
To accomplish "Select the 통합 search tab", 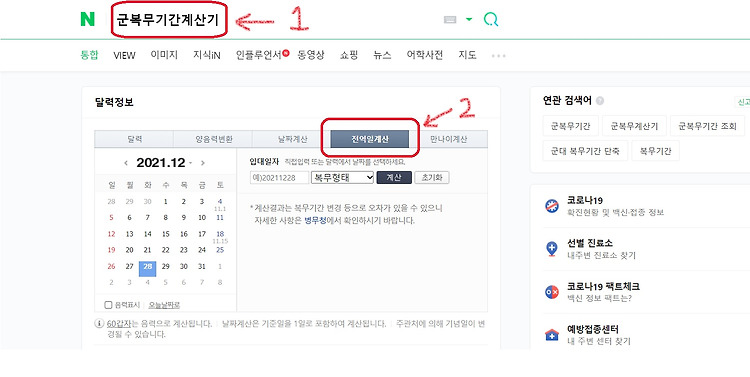I will click(x=89, y=55).
